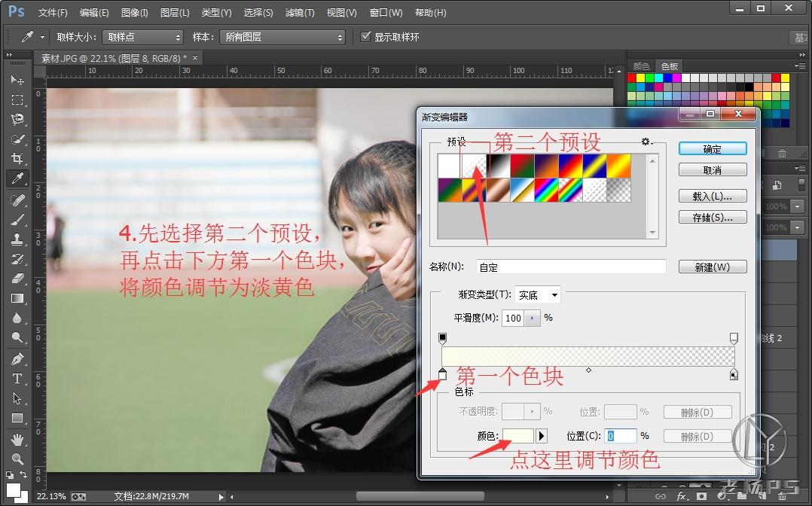Select the left bottom color stop
This screenshot has height=506, width=812.
coord(443,373)
